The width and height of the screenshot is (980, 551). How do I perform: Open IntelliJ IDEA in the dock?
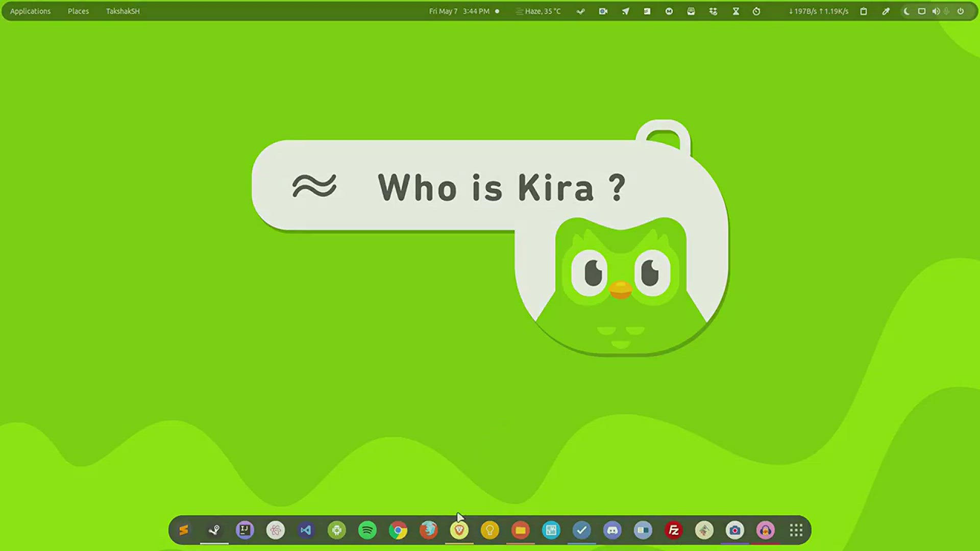245,531
